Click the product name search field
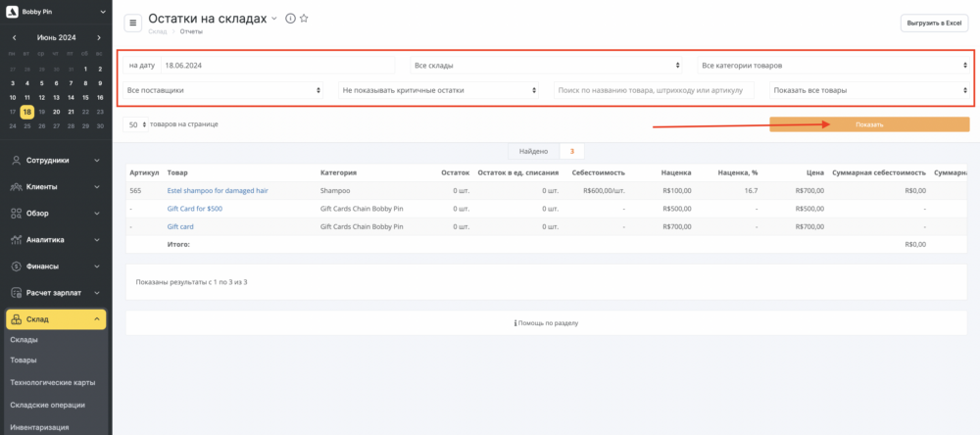 click(x=654, y=90)
